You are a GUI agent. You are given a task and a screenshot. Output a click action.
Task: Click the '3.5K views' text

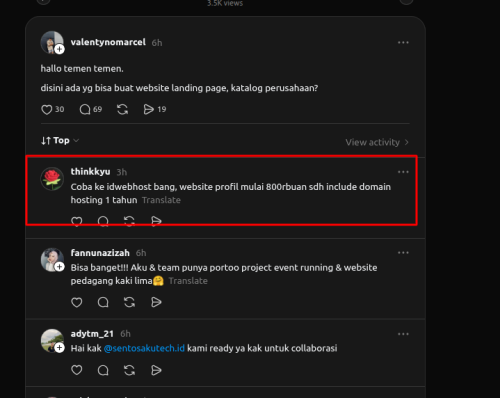tap(225, 3)
